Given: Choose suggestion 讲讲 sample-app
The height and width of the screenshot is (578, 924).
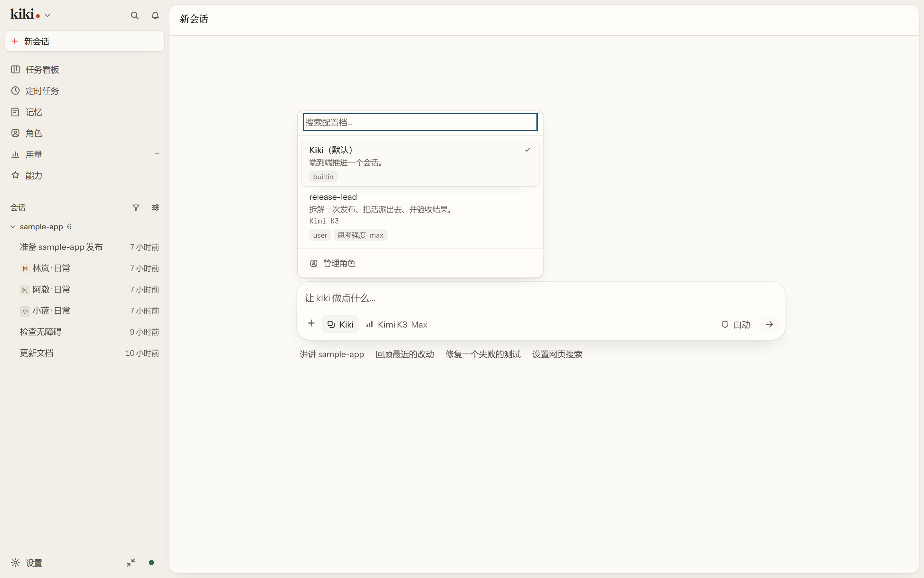Looking at the screenshot, I should click(x=331, y=355).
